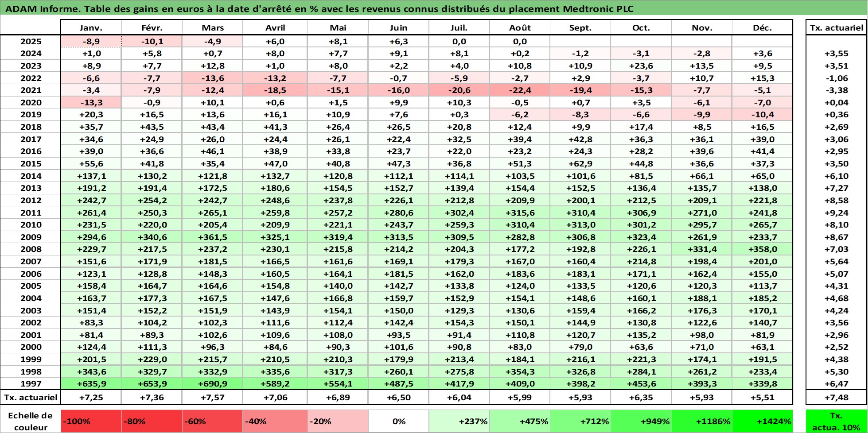Viewport: 868px width, 433px height.
Task: Click the -3,38 actuarial rate for 2021
Action: [836, 90]
